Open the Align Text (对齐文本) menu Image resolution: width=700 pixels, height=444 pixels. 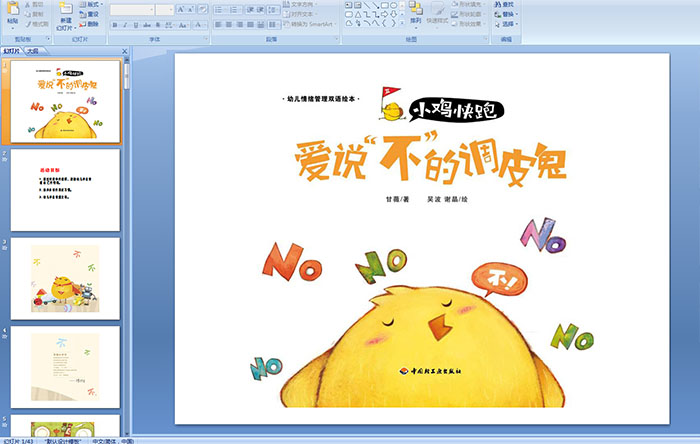300,14
